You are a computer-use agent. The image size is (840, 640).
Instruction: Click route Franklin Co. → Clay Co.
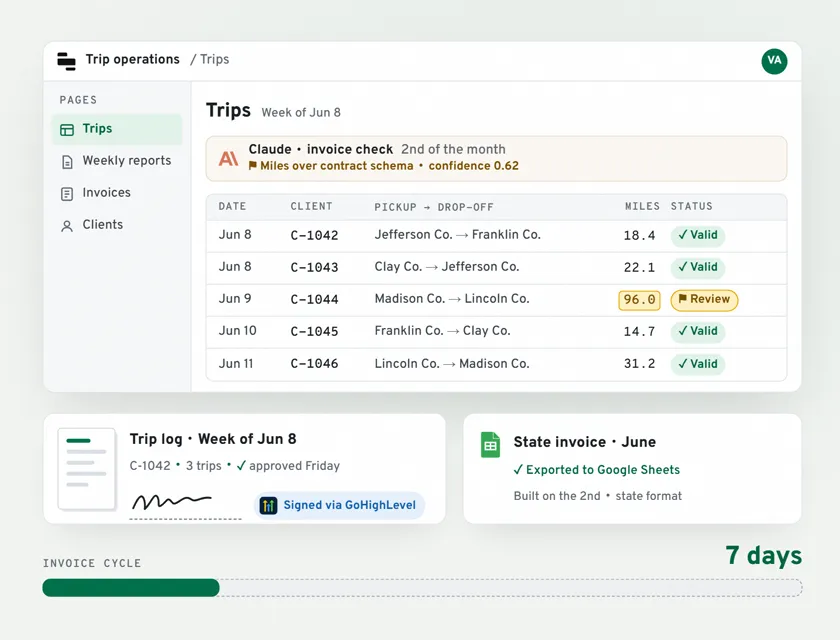(442, 331)
